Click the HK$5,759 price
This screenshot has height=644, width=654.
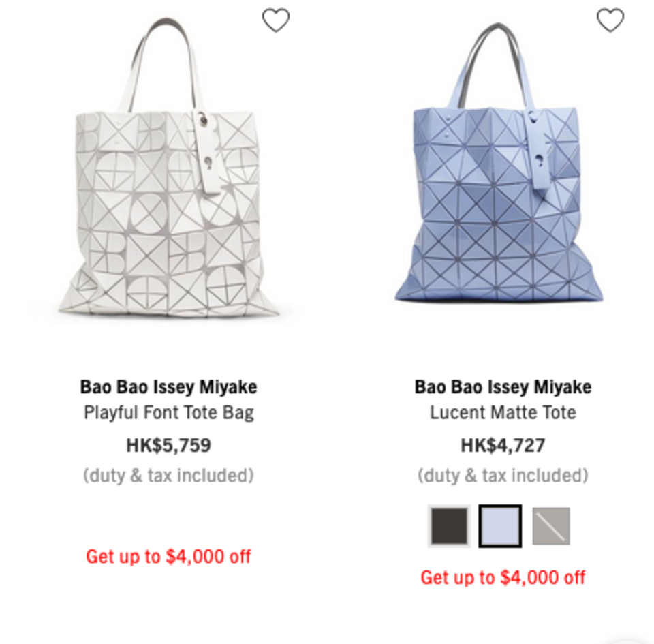pos(169,445)
